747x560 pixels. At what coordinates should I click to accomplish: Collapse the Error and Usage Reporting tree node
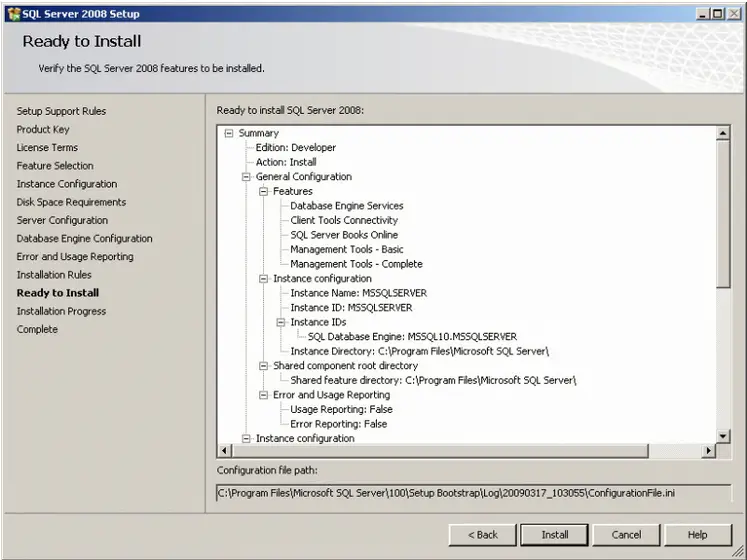coord(263,395)
